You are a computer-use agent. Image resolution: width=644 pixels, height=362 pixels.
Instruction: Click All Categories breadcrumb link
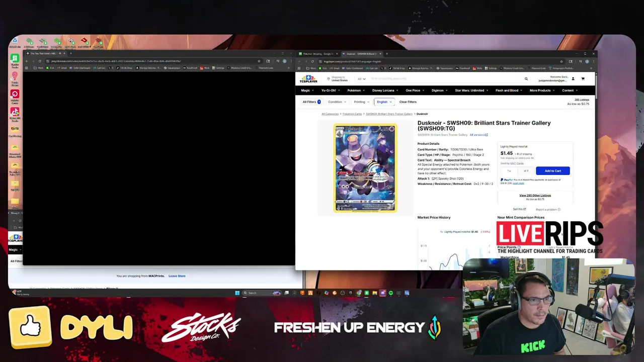tap(330, 114)
